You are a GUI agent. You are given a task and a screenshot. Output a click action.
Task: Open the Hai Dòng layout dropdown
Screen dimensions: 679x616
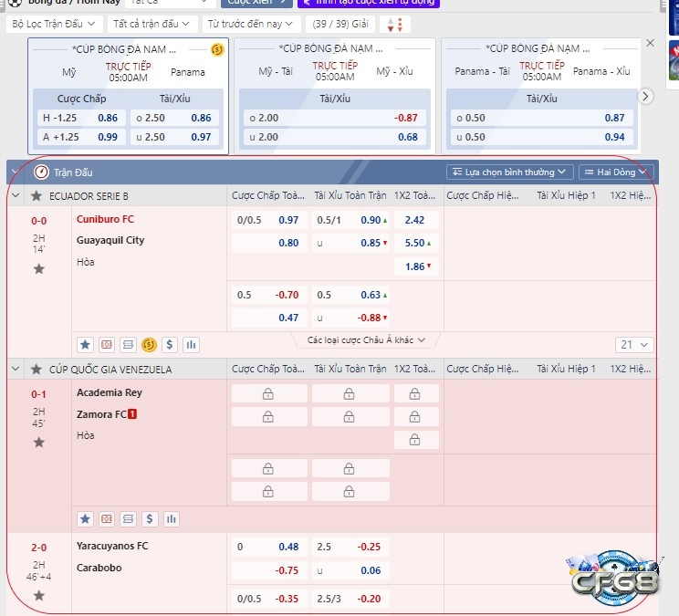[614, 172]
